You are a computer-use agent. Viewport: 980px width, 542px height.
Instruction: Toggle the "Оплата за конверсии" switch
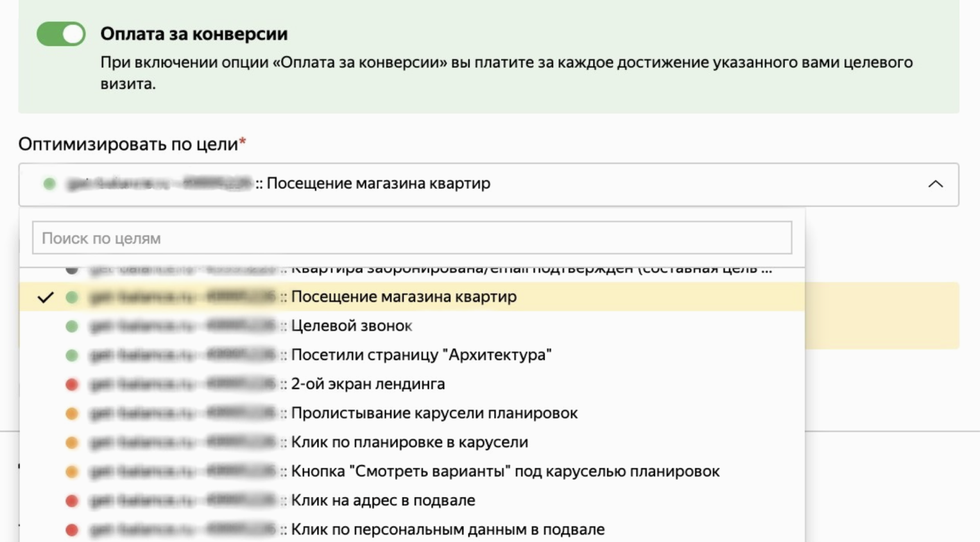(x=61, y=34)
